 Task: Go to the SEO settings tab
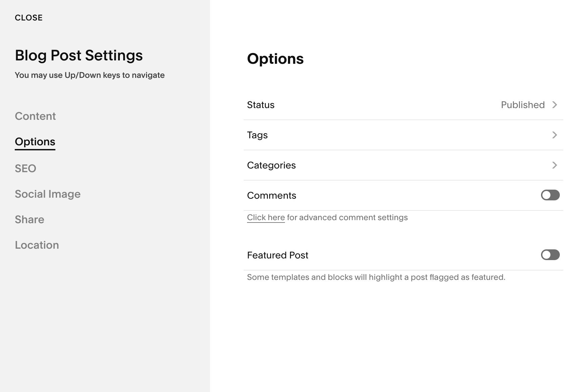[26, 168]
